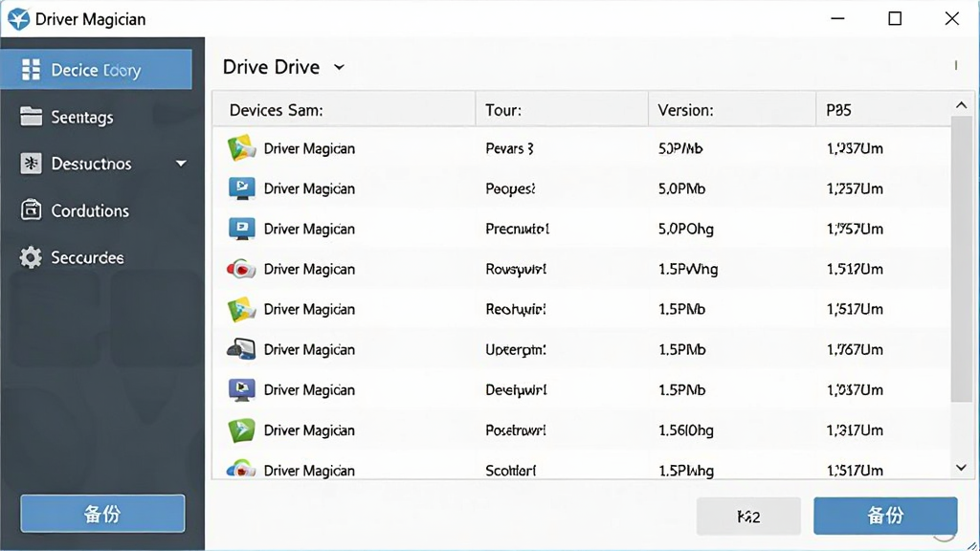Select the 'Pevars 3' cell
The height and width of the screenshot is (551, 980).
[509, 148]
